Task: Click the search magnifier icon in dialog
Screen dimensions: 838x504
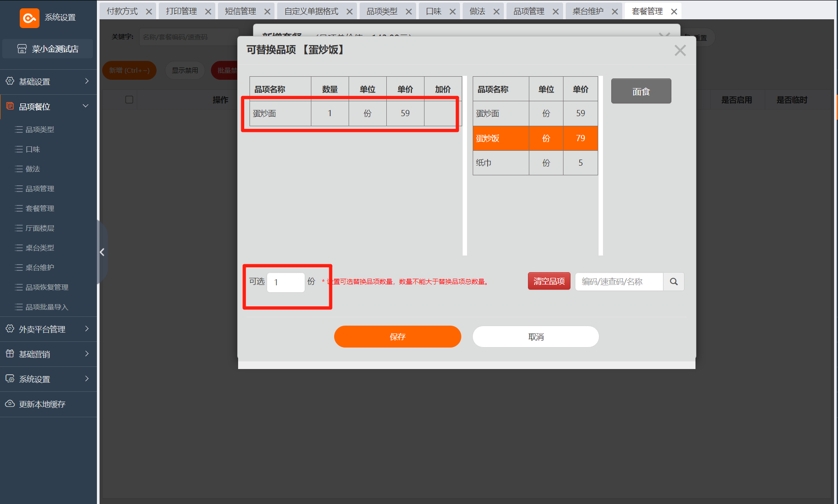Action: click(x=674, y=282)
